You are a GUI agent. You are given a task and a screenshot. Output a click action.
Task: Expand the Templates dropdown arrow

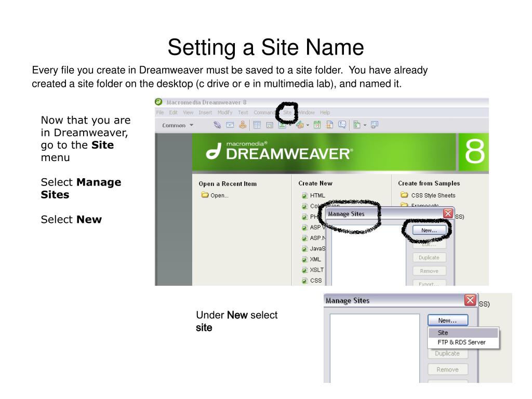(365, 125)
